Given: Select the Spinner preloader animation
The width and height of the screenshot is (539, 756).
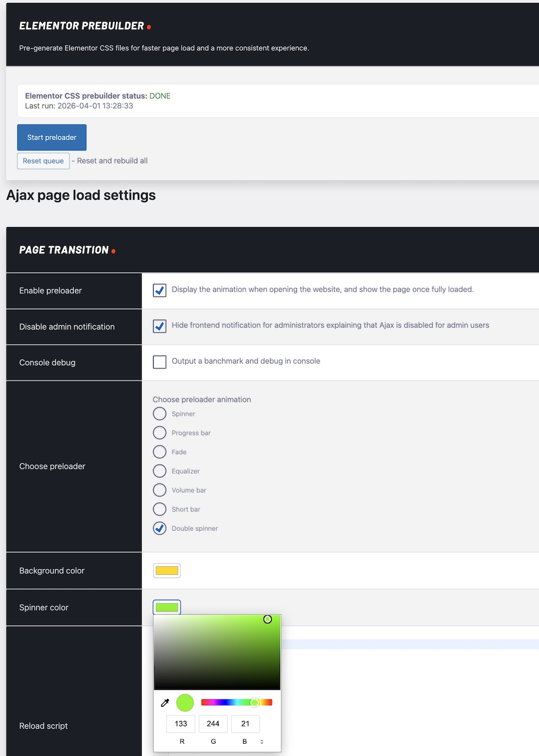Looking at the screenshot, I should (160, 414).
